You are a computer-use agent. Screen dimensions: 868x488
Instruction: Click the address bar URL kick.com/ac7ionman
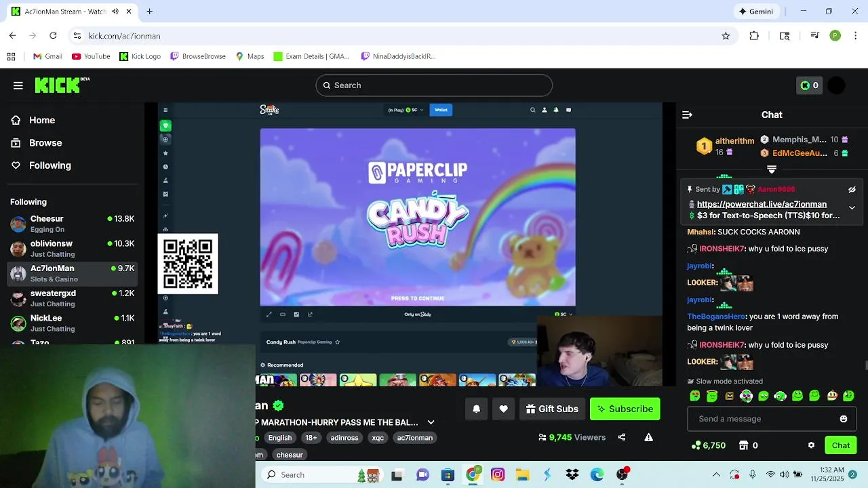tap(125, 36)
